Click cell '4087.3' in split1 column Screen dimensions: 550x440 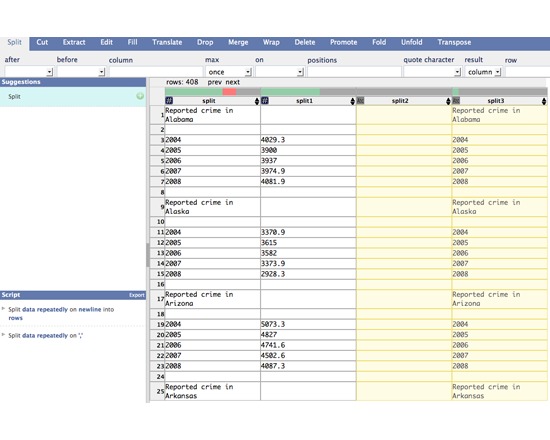click(308, 366)
